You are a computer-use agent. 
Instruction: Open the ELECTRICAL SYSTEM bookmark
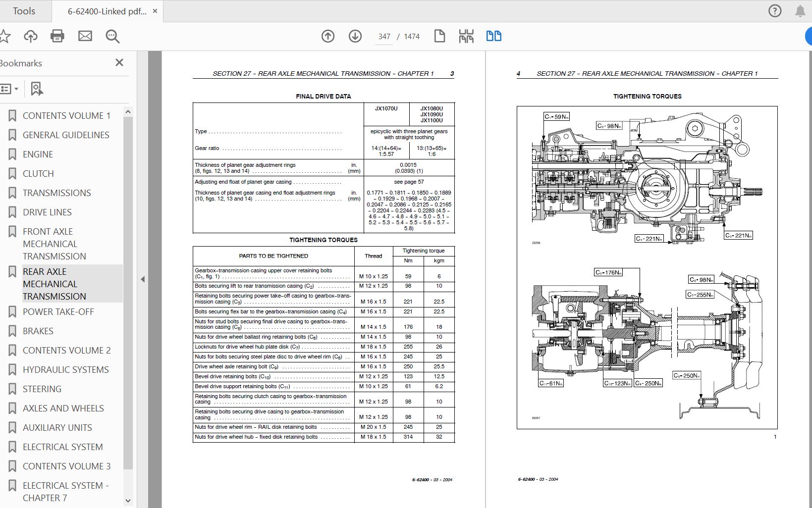(63, 447)
